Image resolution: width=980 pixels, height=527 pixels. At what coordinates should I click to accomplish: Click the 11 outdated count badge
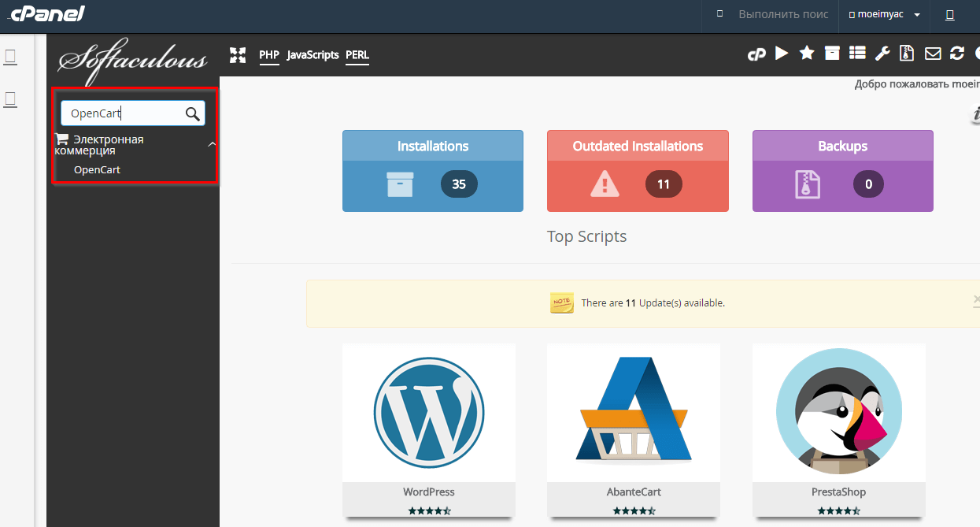point(664,184)
